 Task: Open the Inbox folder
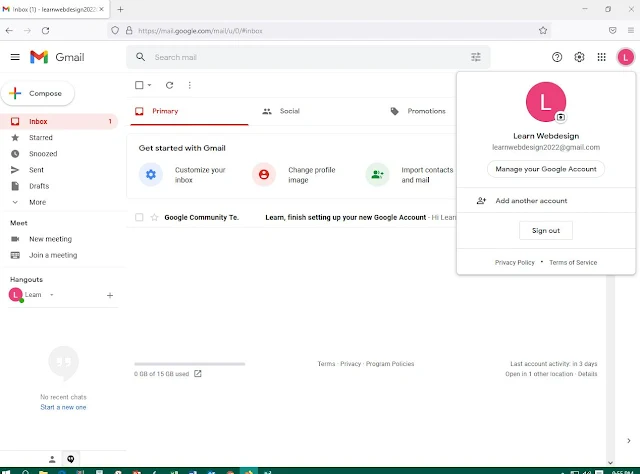(59, 121)
